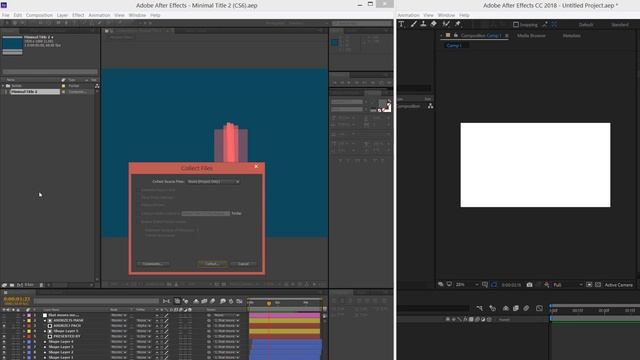
Task: Open Graph Editor icon in CS6 timeline
Action: (240, 301)
